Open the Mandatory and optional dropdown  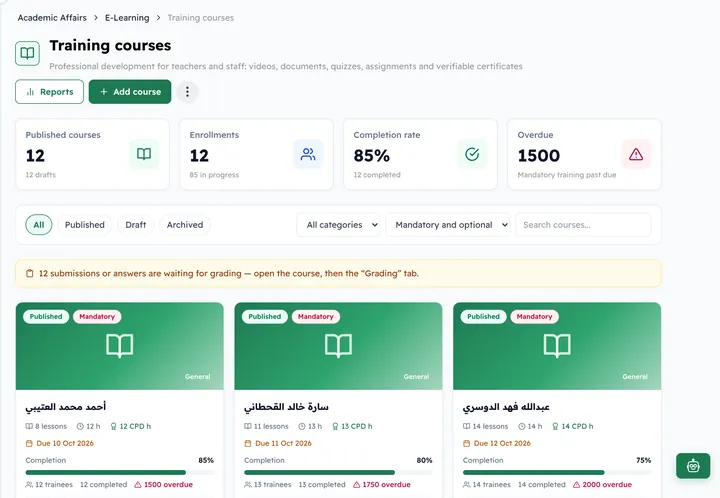(x=448, y=225)
